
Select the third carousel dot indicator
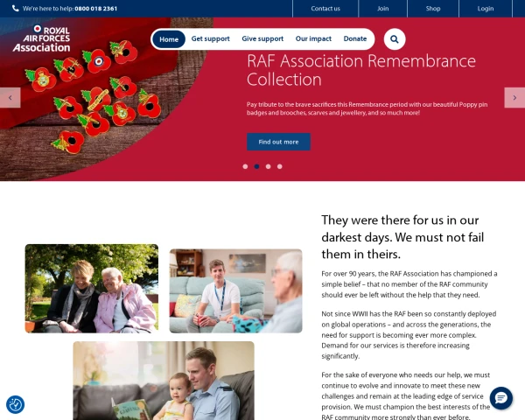[269, 166]
